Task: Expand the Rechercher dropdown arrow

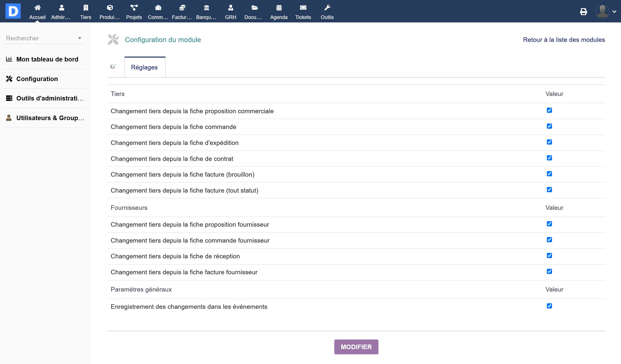Action: click(80, 38)
